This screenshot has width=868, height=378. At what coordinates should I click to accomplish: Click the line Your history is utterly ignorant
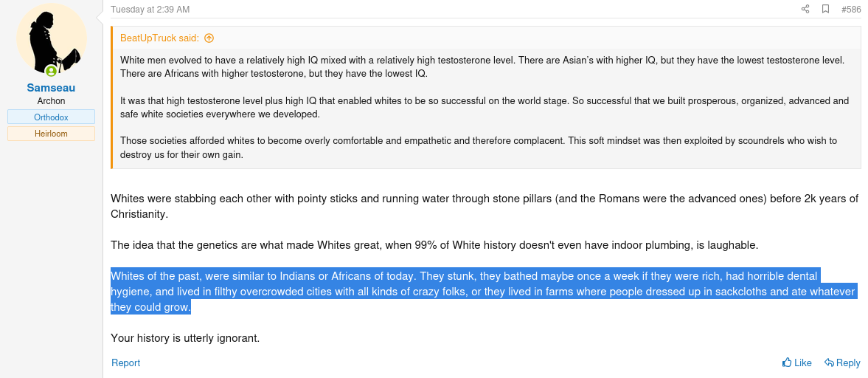(x=185, y=337)
